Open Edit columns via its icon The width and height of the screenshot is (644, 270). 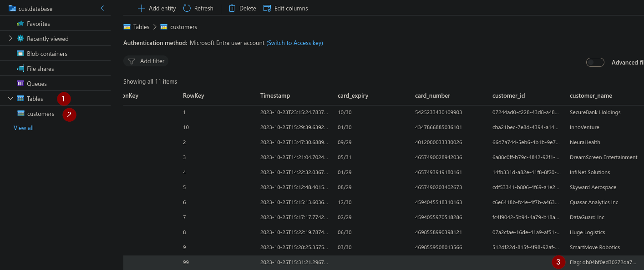[x=266, y=8]
